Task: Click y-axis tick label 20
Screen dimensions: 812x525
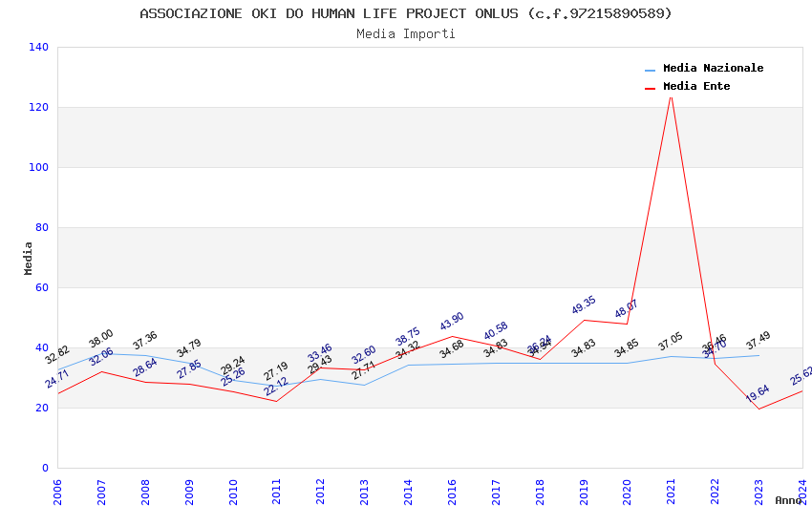Action: pos(42,408)
